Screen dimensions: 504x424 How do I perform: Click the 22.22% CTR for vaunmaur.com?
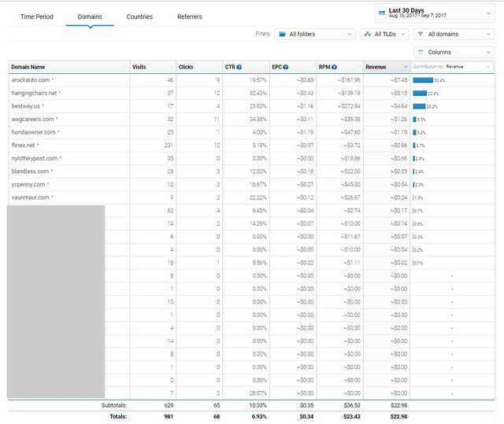pyautogui.click(x=258, y=197)
